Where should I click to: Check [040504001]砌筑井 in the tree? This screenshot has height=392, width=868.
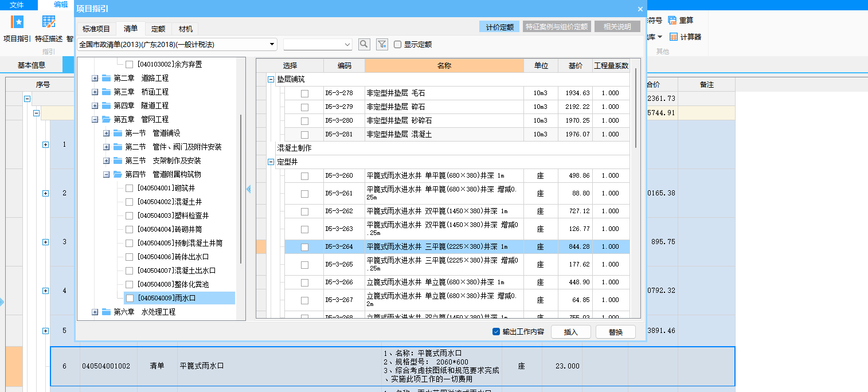click(130, 188)
